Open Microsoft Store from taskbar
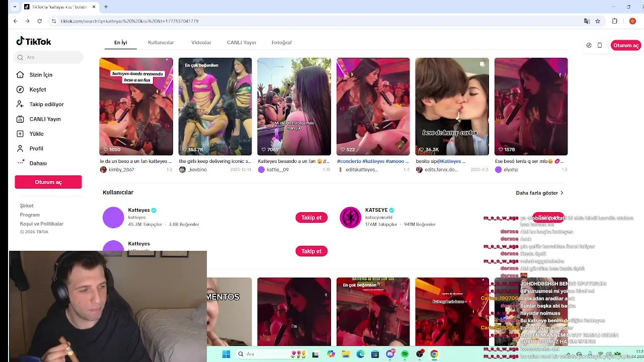 pos(375,354)
